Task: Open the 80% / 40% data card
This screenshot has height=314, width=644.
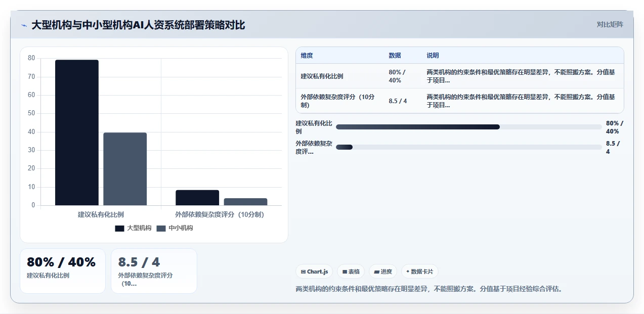Action: (63, 271)
